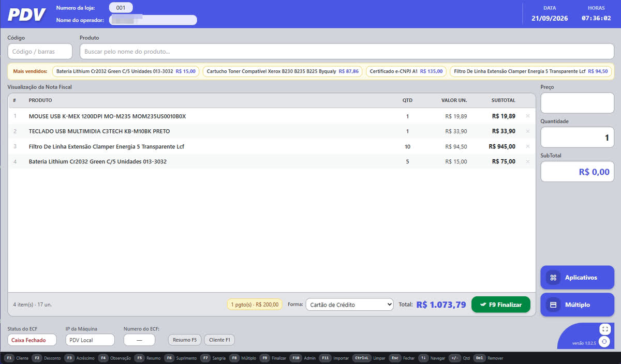
Task: Click the F9 Finalizar shortcut in bottom bar
Action: (273, 358)
